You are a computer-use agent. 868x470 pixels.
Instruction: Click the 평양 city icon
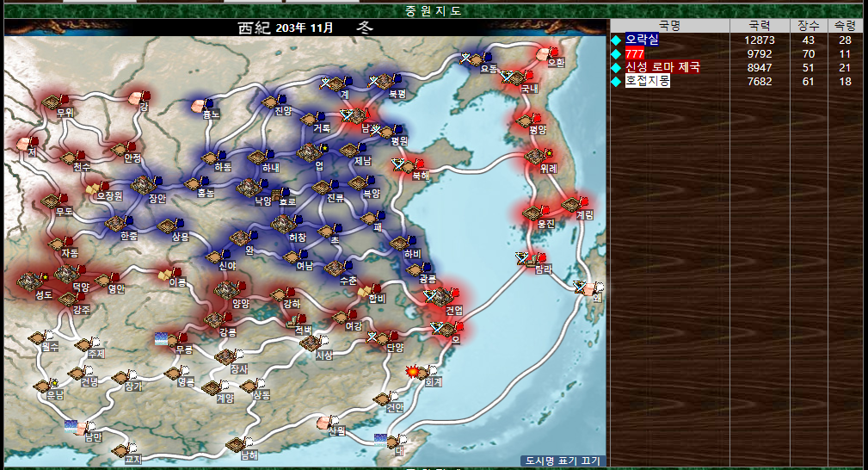pos(524,121)
